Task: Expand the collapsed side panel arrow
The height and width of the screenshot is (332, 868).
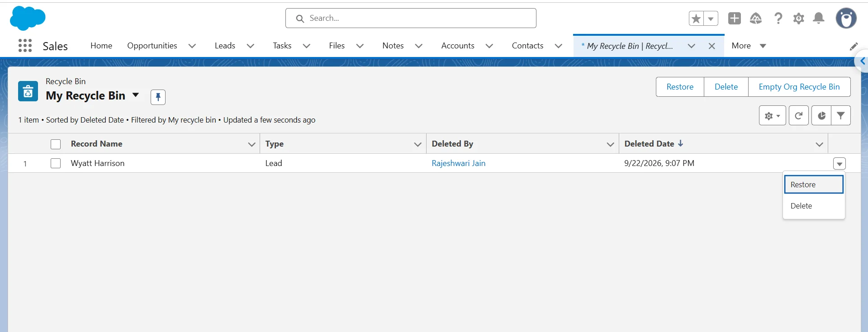Action: point(862,61)
